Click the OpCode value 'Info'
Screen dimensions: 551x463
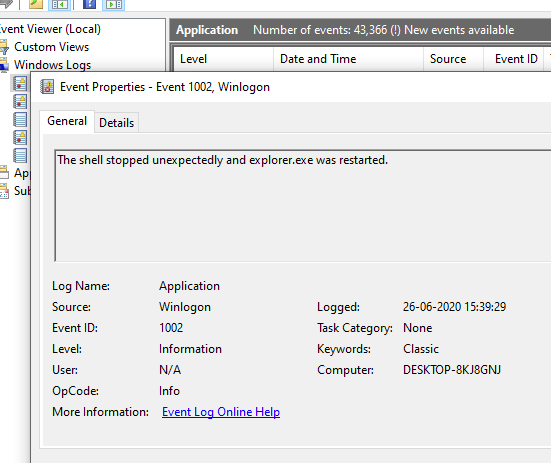click(x=169, y=391)
